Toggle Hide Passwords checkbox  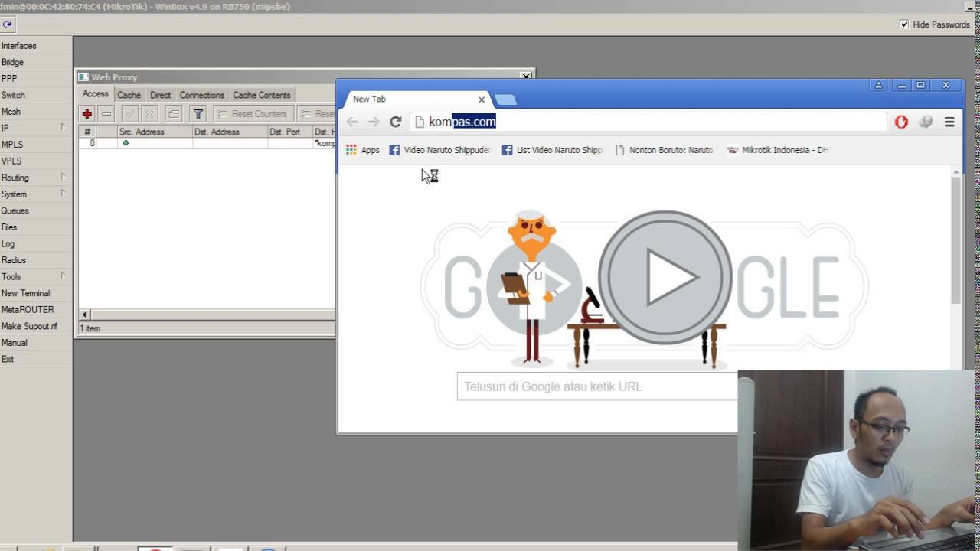(x=904, y=24)
